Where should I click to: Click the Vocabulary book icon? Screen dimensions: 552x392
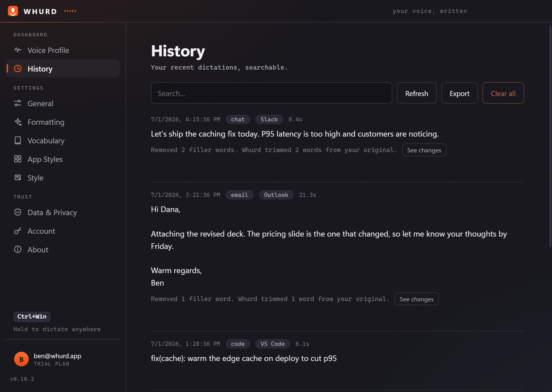click(18, 141)
